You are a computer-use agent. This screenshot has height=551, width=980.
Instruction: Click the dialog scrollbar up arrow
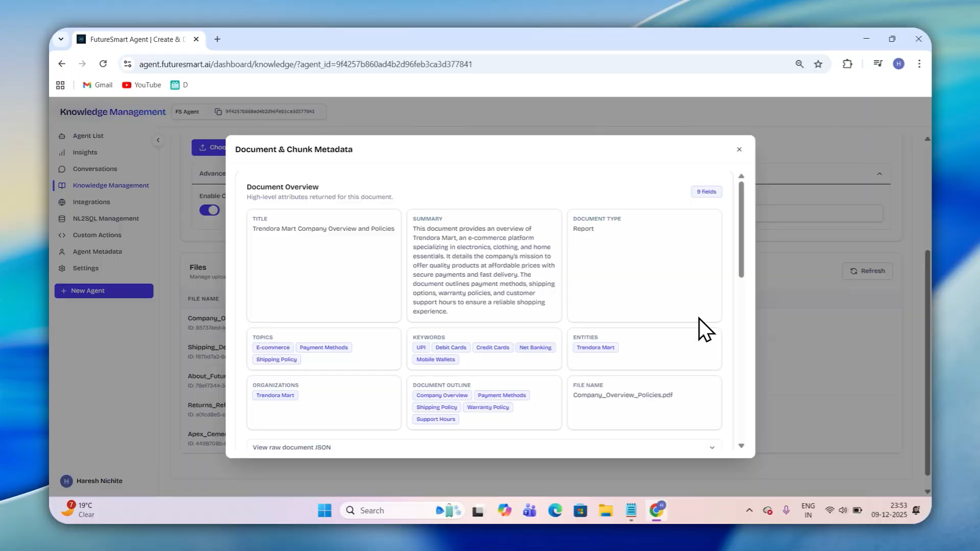click(x=741, y=176)
